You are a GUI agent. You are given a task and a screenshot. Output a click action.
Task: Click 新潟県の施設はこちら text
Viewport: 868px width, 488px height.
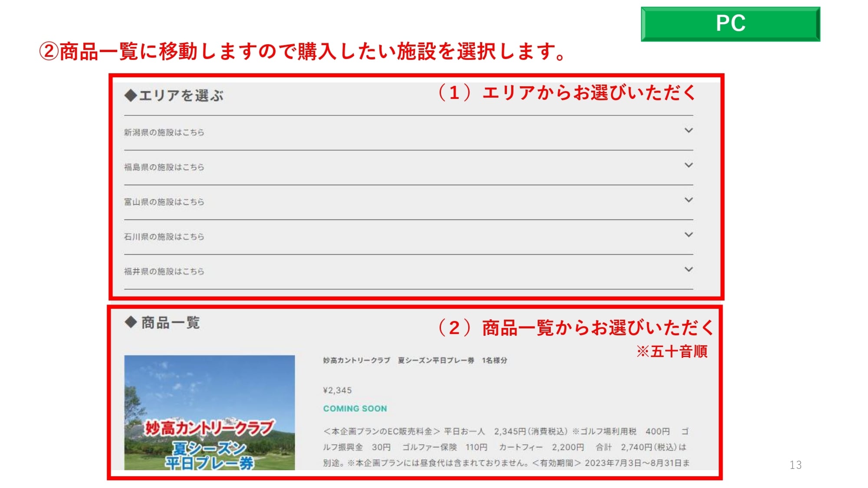[x=164, y=132]
